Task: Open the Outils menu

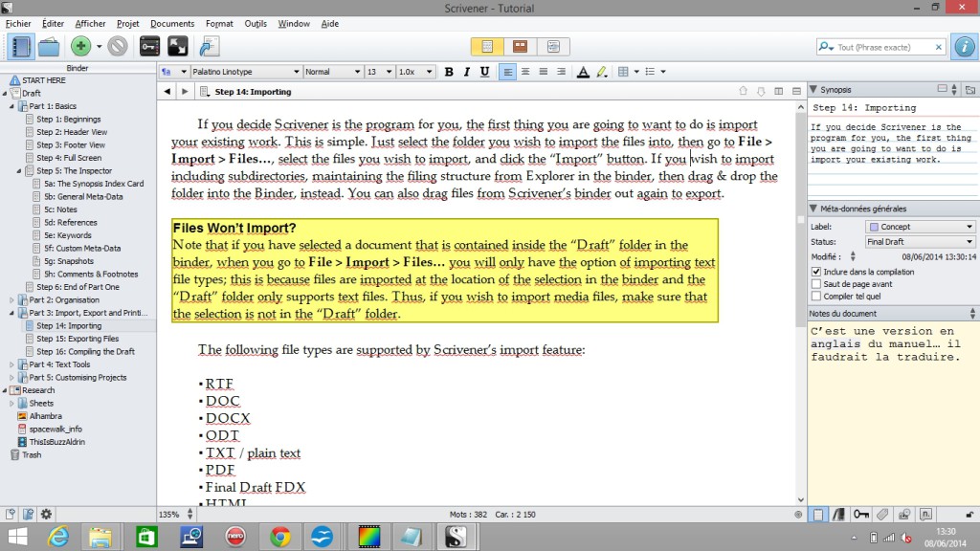Action: [256, 24]
